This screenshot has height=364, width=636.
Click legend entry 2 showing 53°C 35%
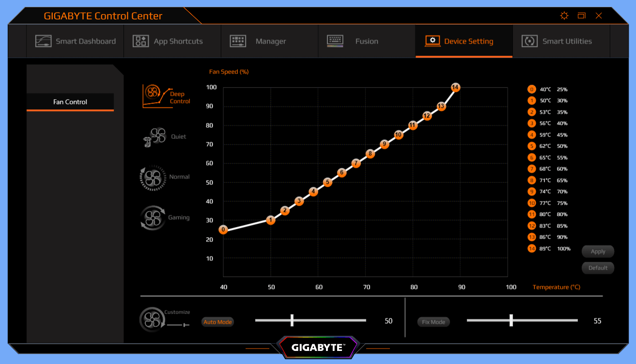tap(548, 112)
